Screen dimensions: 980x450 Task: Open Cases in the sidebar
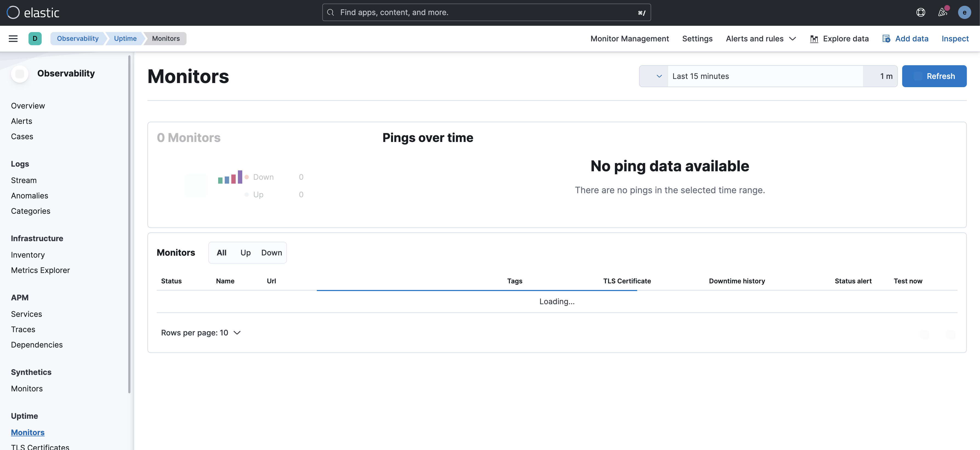22,136
